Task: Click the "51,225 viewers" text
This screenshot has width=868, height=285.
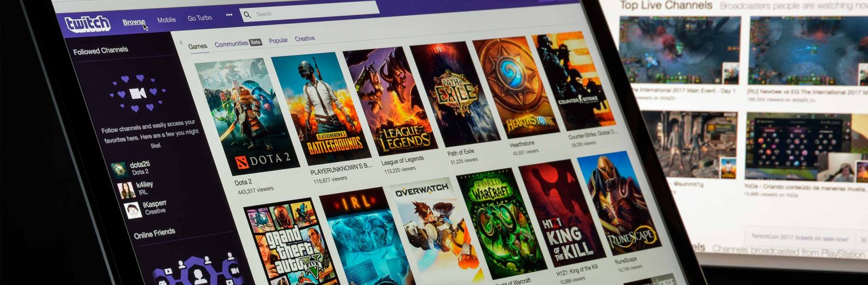Action: 464,161
